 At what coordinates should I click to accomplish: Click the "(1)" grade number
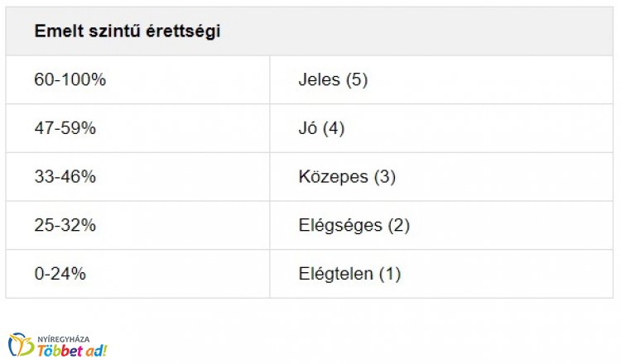pyautogui.click(x=389, y=274)
